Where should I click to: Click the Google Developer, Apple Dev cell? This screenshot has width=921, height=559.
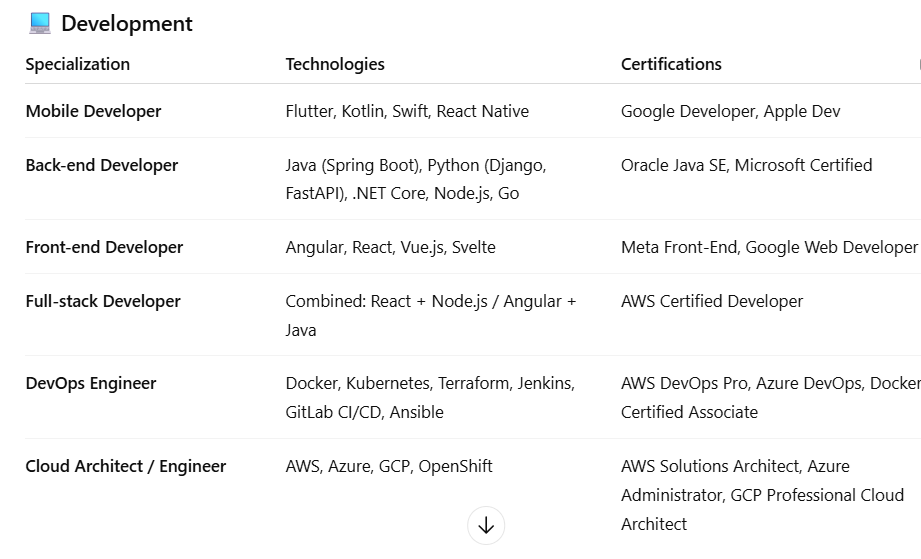coord(730,111)
